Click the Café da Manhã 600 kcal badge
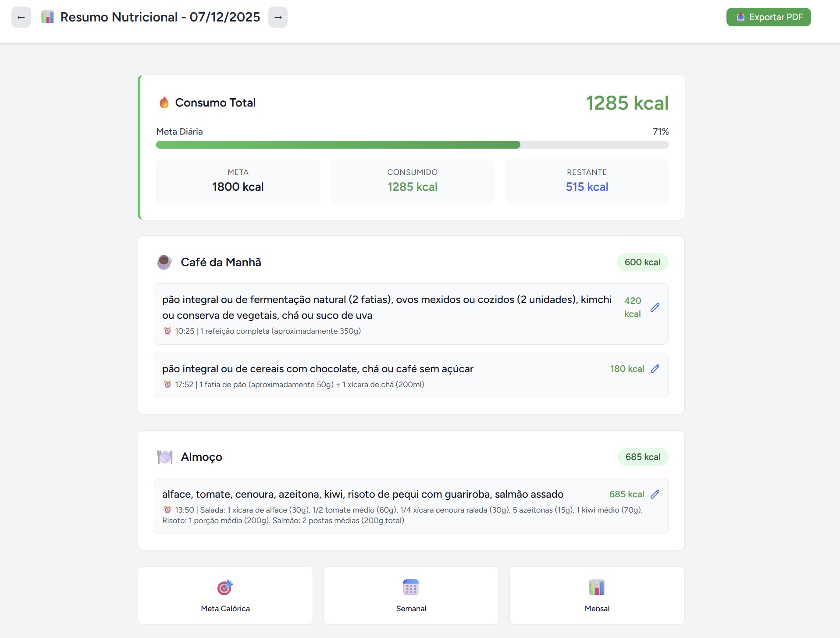The image size is (840, 638). (x=642, y=262)
